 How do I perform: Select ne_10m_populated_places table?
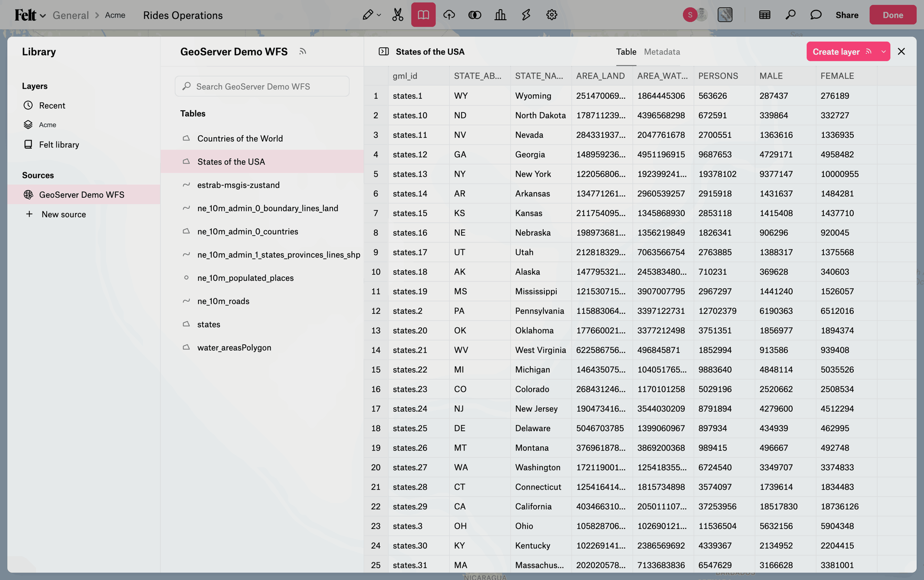point(262,278)
